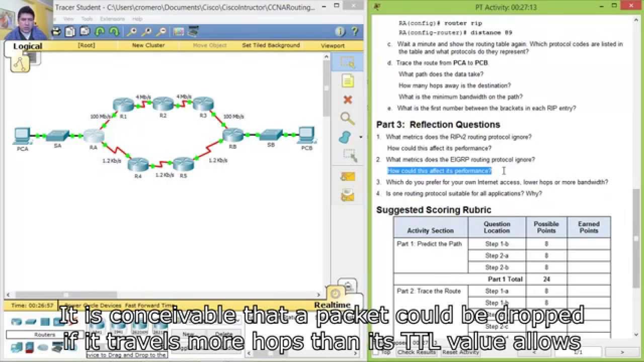Image resolution: width=644 pixels, height=362 pixels.
Task: Click the Zoom In magnifier icon
Action: [x=132, y=32]
